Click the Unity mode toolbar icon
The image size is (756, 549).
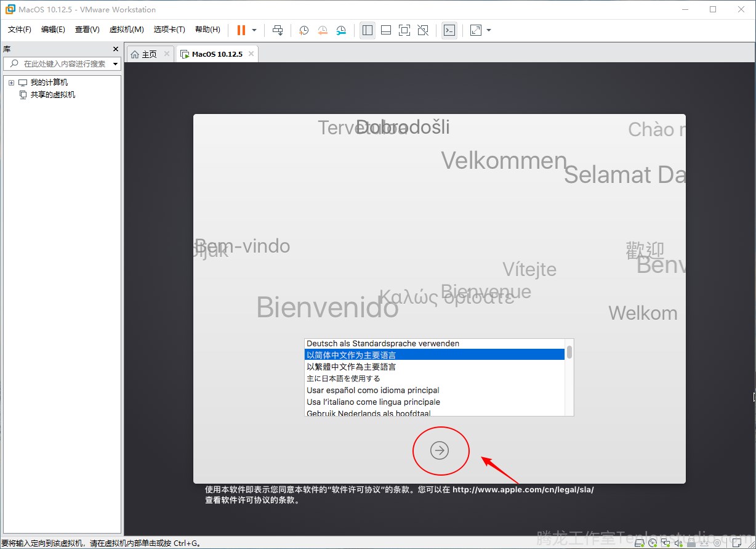[x=423, y=30]
